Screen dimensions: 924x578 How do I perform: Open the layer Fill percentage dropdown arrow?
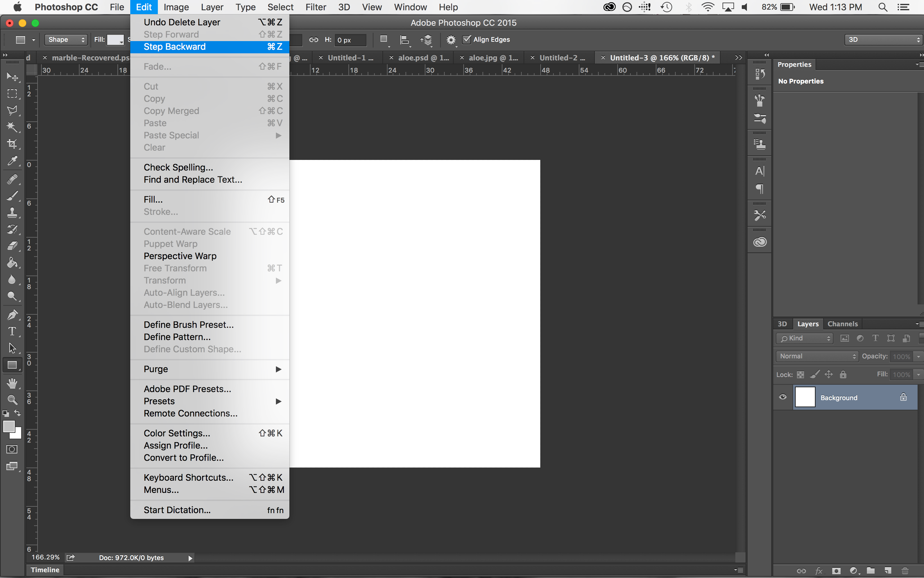[x=918, y=375]
